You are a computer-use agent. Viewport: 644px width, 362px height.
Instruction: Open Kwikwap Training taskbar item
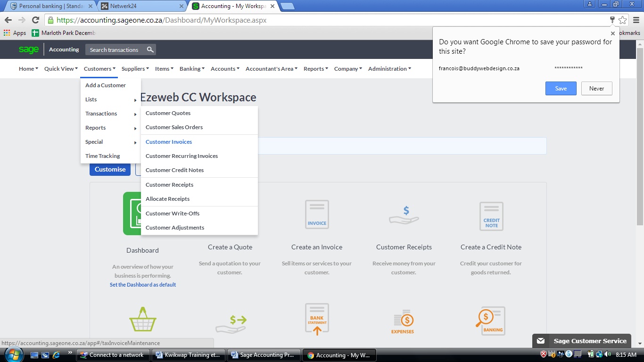188,355
